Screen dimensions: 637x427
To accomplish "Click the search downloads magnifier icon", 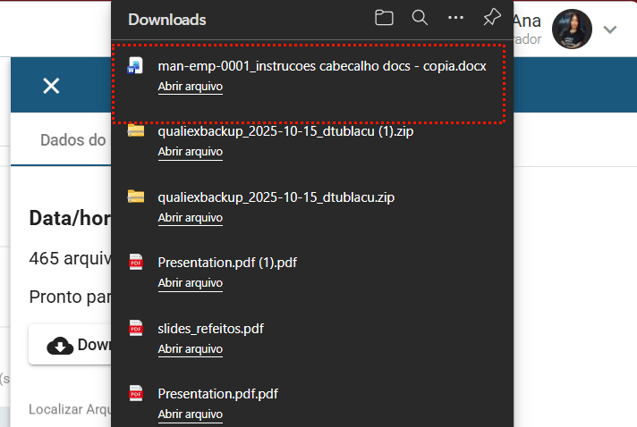I will (x=420, y=18).
